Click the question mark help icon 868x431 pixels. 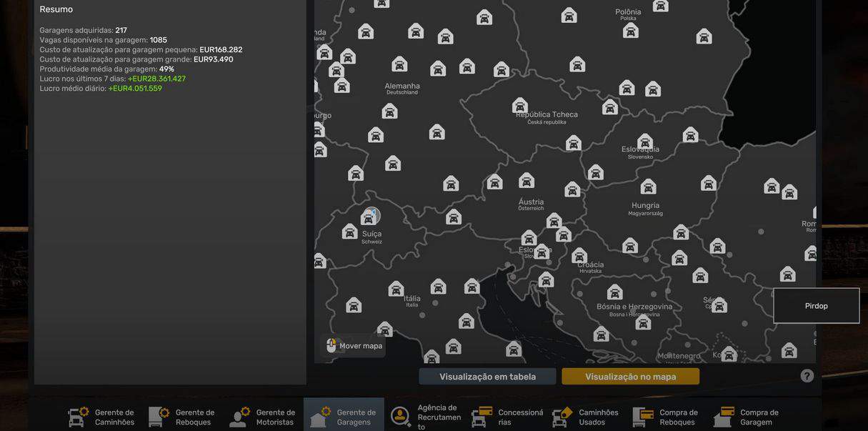(x=807, y=376)
